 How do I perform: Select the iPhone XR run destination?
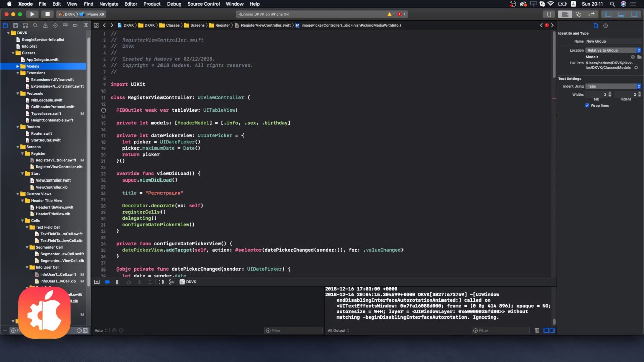click(93, 14)
